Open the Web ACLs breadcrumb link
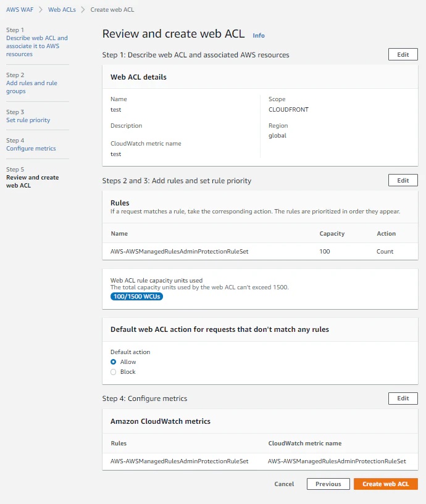Image resolution: width=426 pixels, height=504 pixels. [62, 10]
